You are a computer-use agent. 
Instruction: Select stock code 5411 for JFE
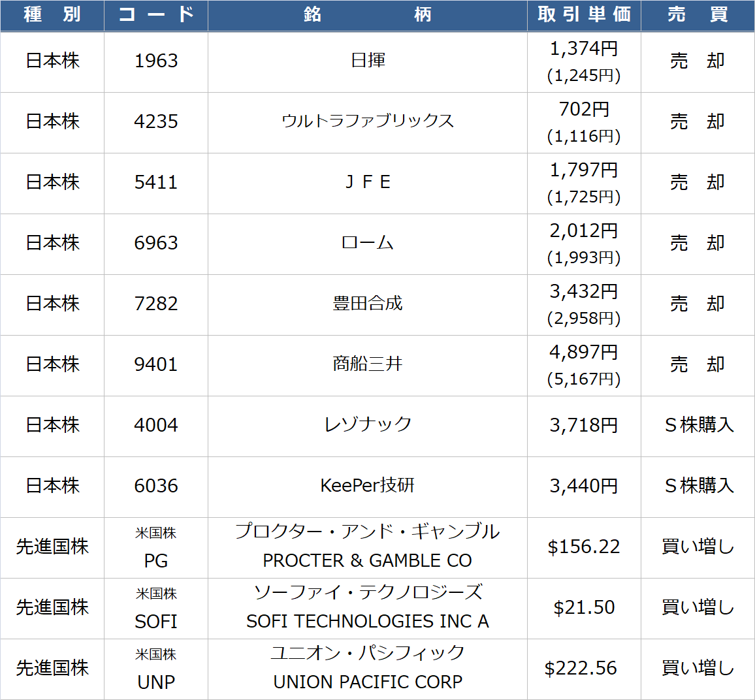(156, 182)
